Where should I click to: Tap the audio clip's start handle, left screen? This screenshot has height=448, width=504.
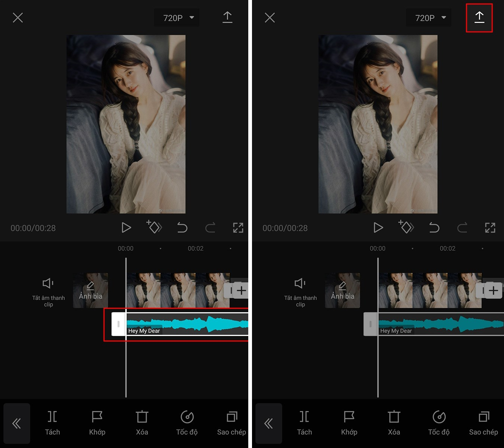click(x=119, y=324)
